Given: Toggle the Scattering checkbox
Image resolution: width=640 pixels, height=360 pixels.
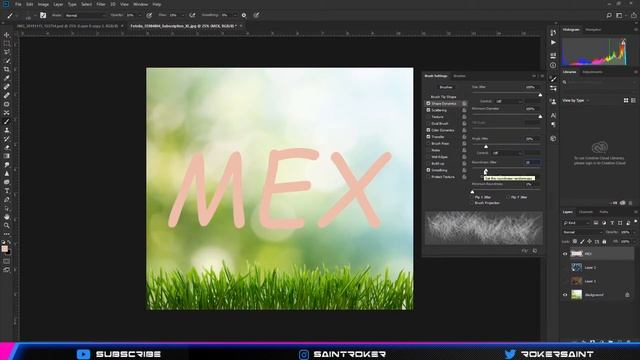Looking at the screenshot, I should (x=428, y=110).
